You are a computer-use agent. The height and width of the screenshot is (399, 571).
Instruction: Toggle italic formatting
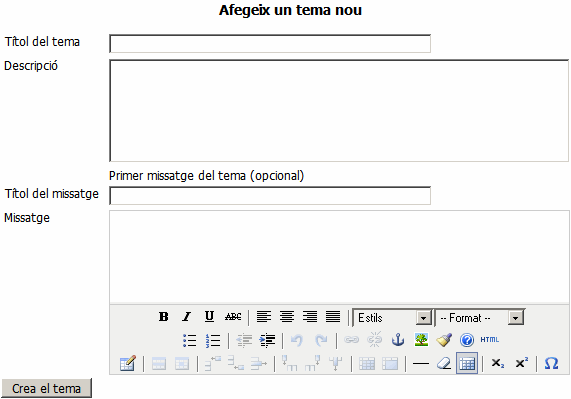(x=186, y=317)
